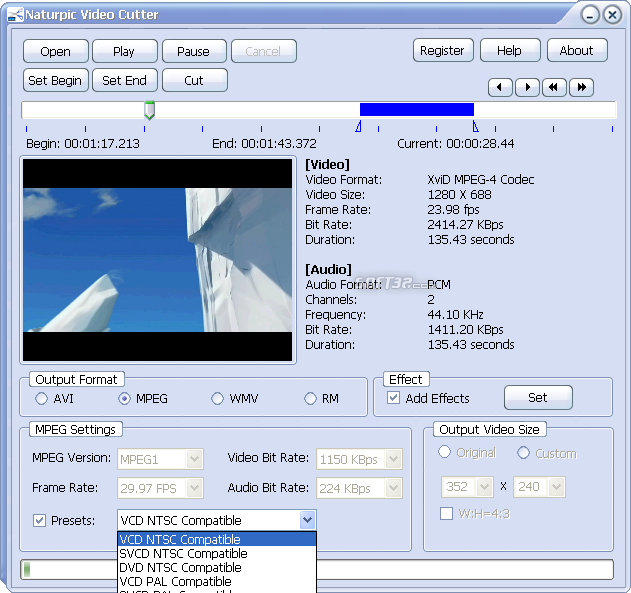The image size is (631, 593).
Task: Click the Current: 00:00:28.44 time text
Action: click(x=456, y=144)
